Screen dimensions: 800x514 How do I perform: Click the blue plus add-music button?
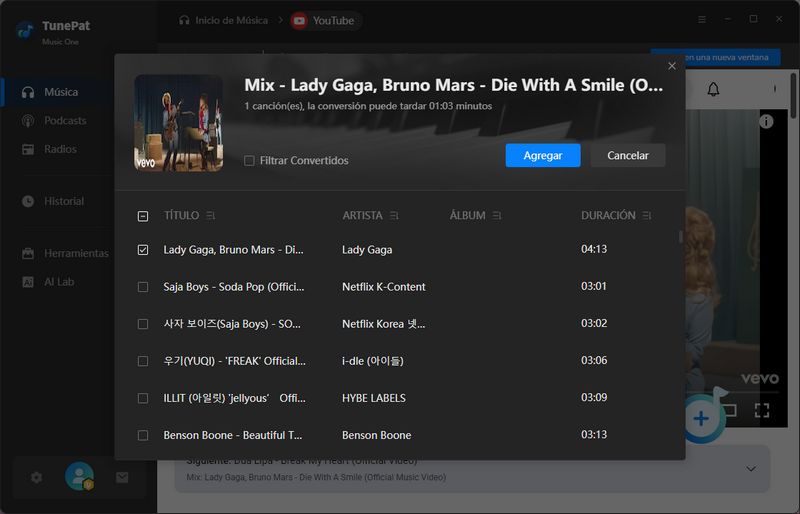[x=702, y=419]
